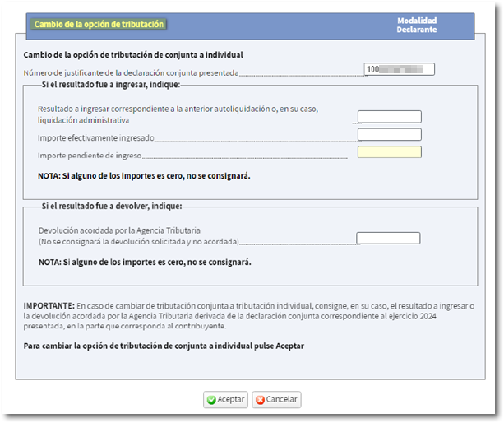Click the green checkmark icon on Aceptar
The width and height of the screenshot is (504, 423).
click(x=211, y=400)
